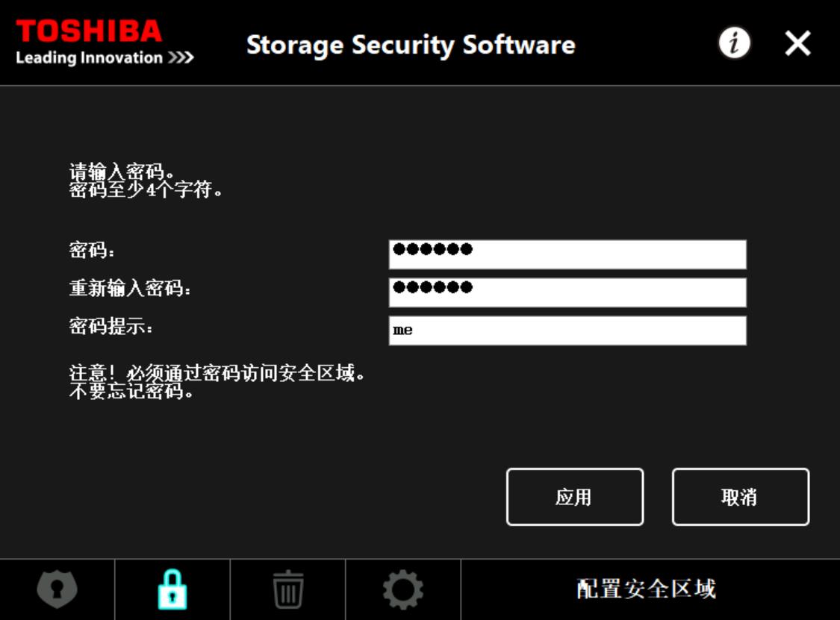This screenshot has height=620, width=840.
Task: Close the Storage Security Software window
Action: [797, 44]
